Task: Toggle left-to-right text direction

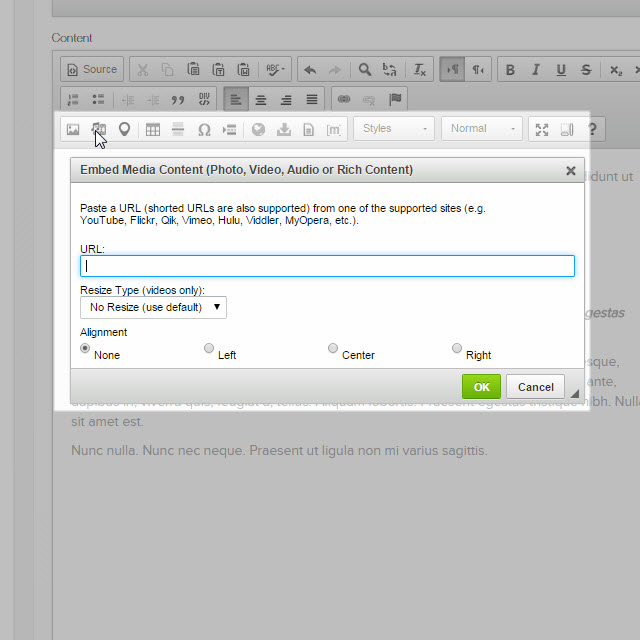Action: click(x=452, y=70)
